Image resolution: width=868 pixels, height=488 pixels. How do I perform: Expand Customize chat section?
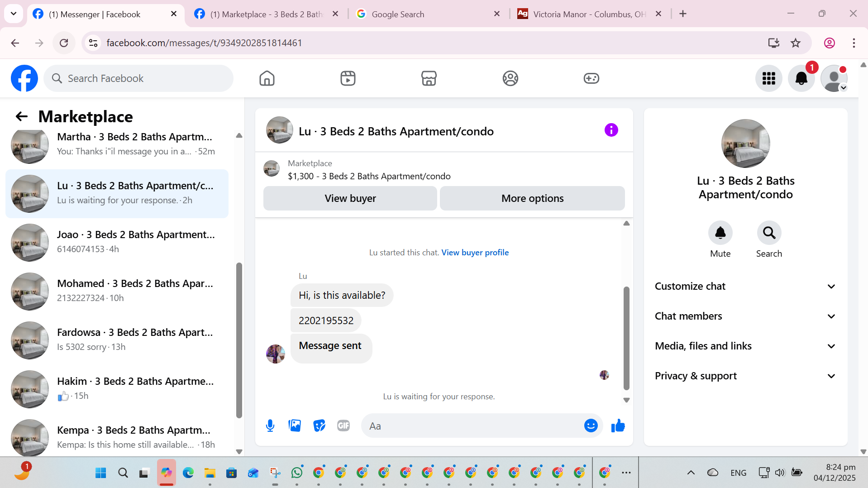(745, 287)
